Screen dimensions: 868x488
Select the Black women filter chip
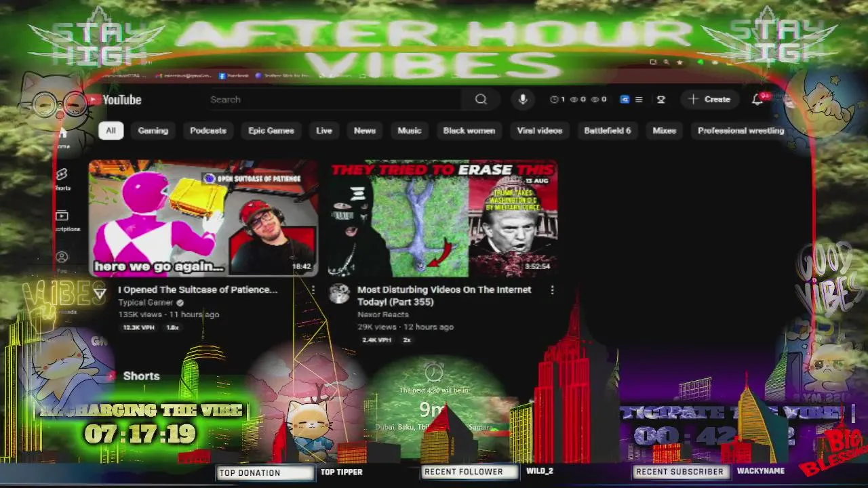(469, 131)
